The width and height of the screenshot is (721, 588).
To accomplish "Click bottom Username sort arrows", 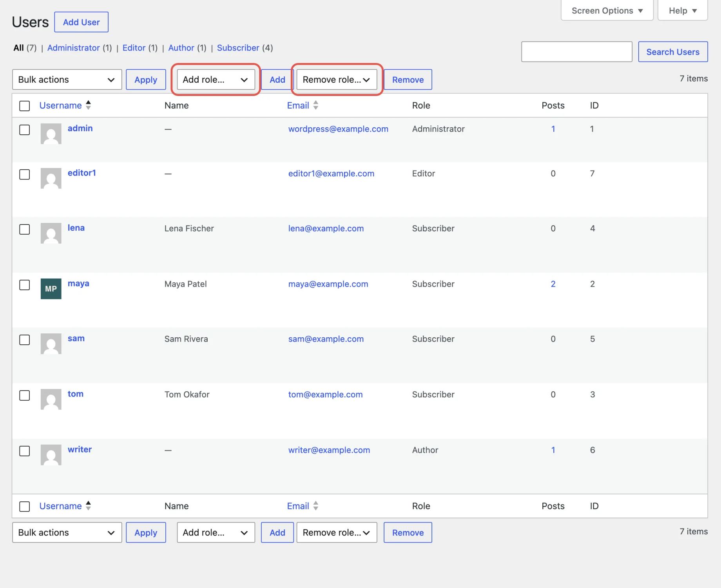I will point(89,506).
